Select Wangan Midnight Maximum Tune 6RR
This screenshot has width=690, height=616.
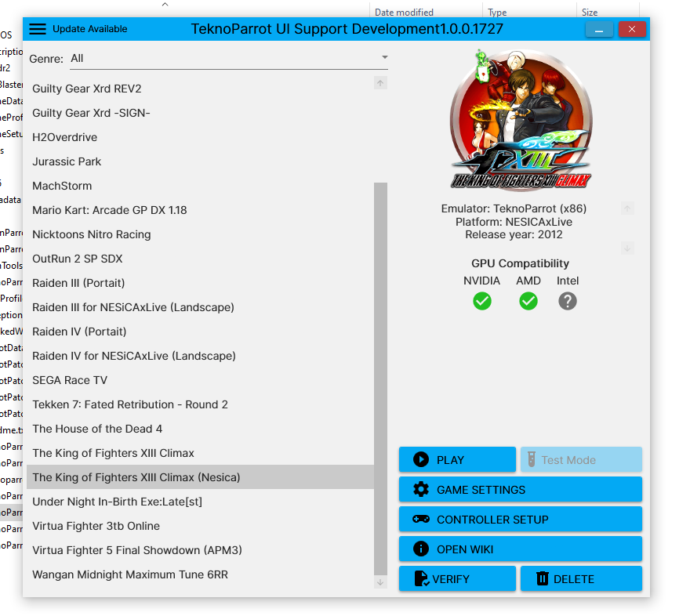pos(130,574)
